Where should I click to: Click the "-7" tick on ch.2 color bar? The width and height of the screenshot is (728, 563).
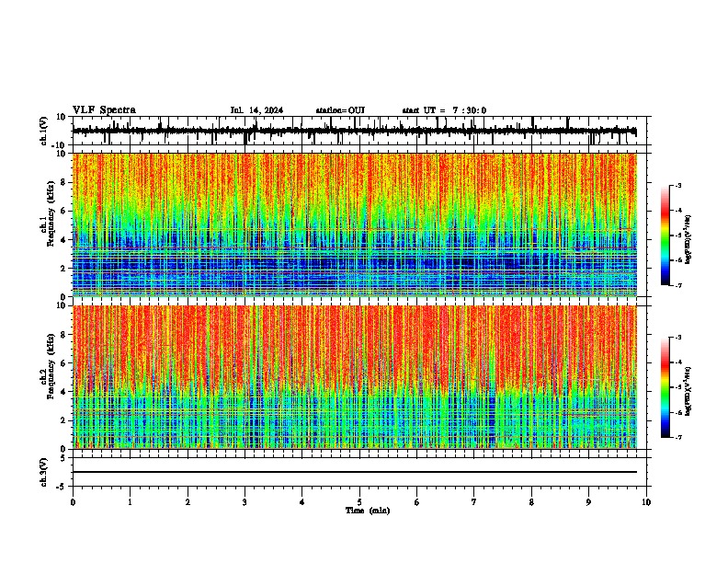677,437
